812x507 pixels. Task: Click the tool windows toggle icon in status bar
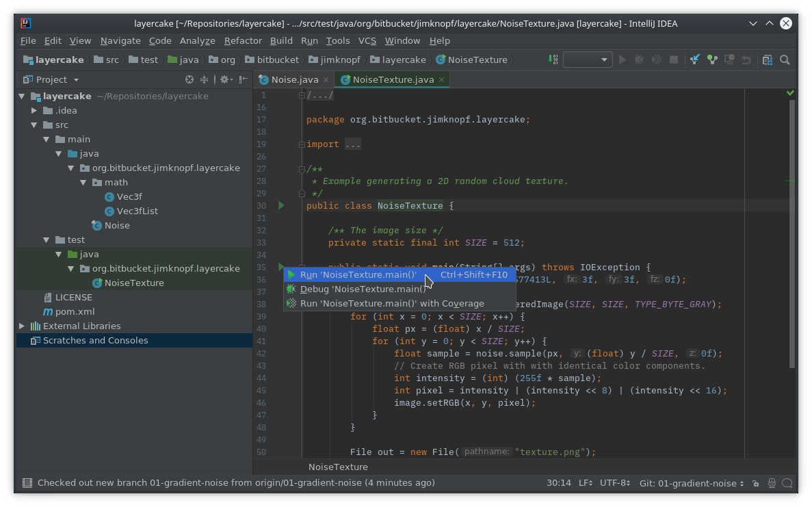[27, 483]
